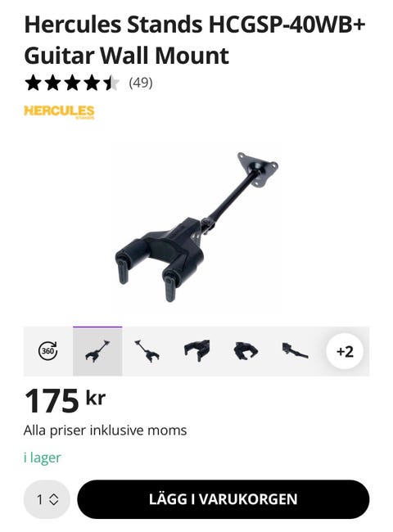Click the 'i lager' stock status text

[43, 458]
